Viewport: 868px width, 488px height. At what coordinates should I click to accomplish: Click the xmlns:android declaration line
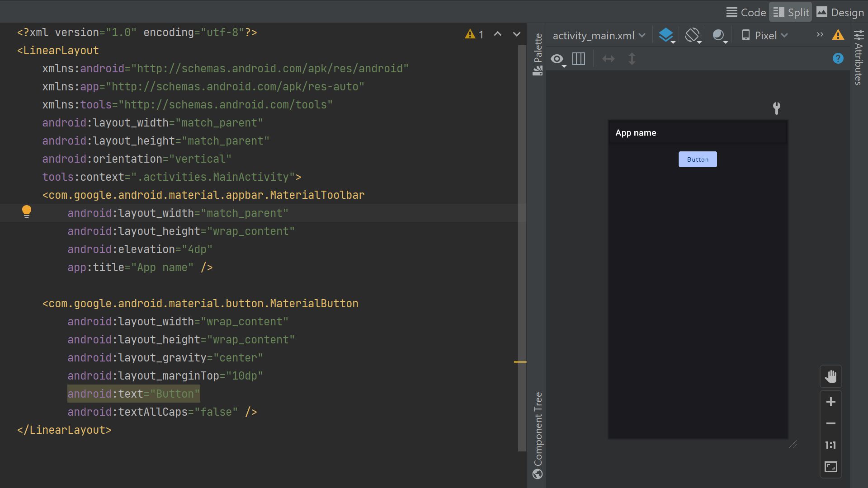coord(226,68)
